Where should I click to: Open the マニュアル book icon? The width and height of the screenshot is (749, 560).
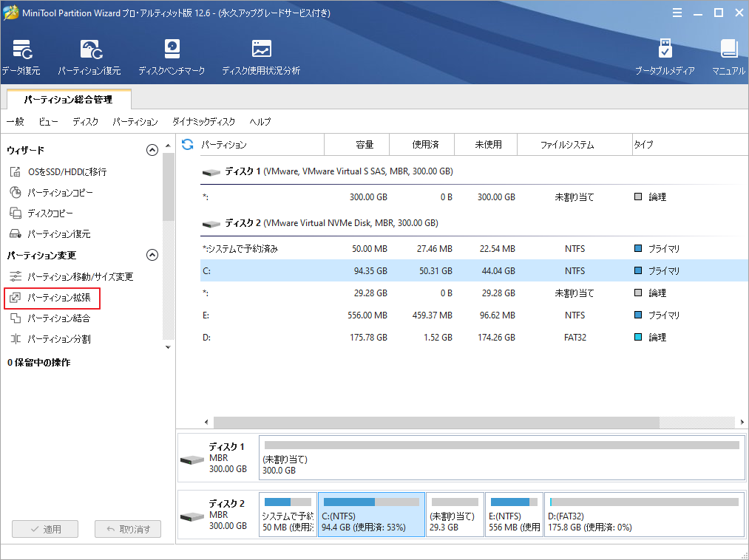click(x=728, y=57)
